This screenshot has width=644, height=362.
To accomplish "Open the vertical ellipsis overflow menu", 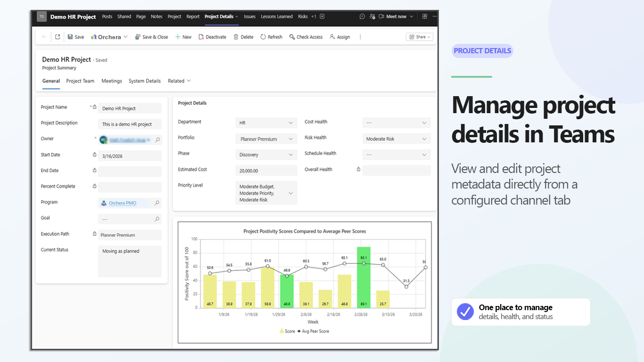I will pos(361,37).
